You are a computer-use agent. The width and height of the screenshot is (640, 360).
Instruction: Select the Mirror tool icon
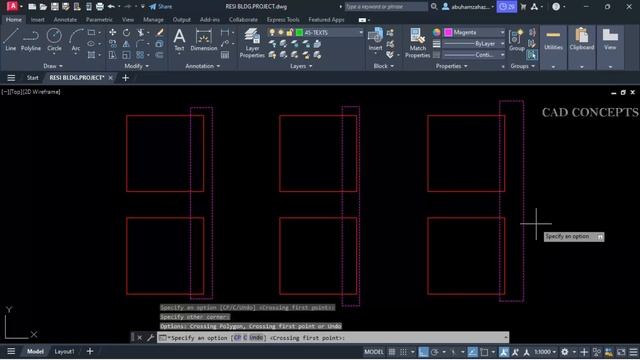[127, 44]
